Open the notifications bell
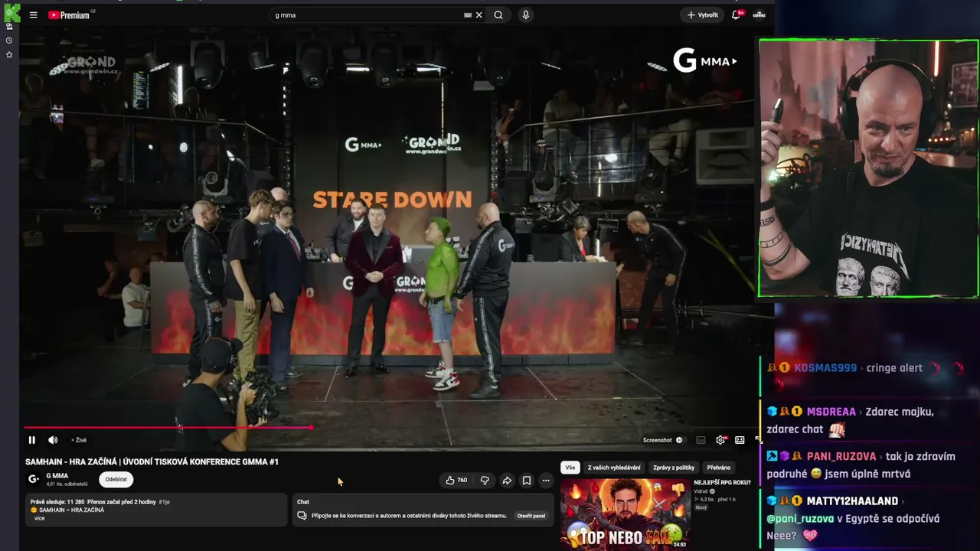Screen dimensions: 980x551 point(737,15)
